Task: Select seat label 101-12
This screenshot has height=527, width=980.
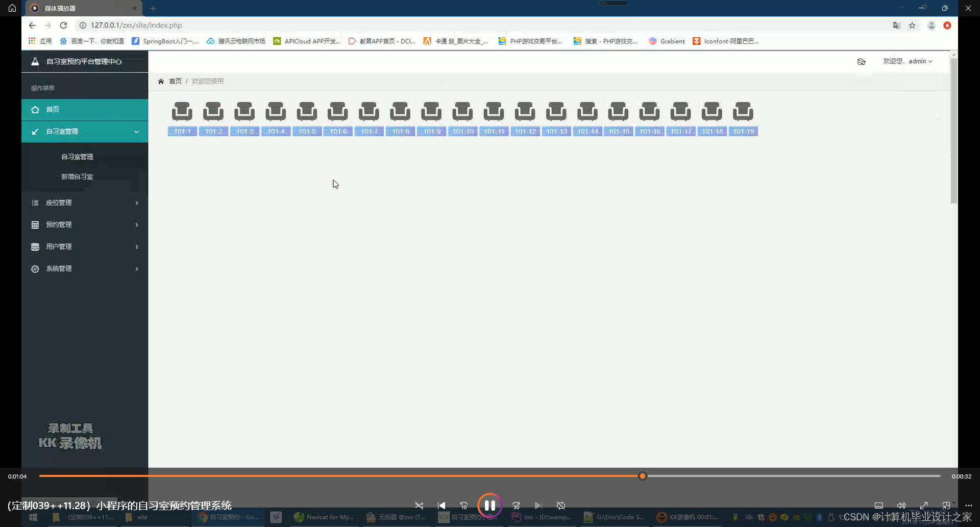Action: [525, 131]
